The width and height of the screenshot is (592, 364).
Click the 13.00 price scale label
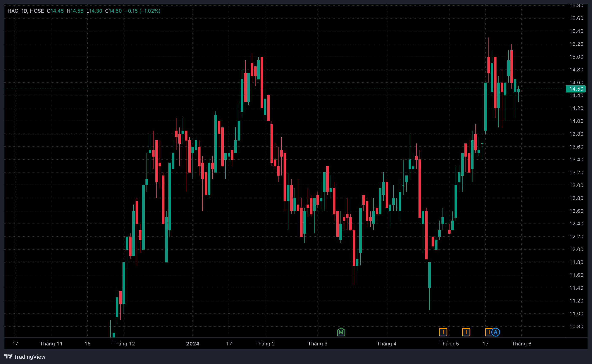576,185
